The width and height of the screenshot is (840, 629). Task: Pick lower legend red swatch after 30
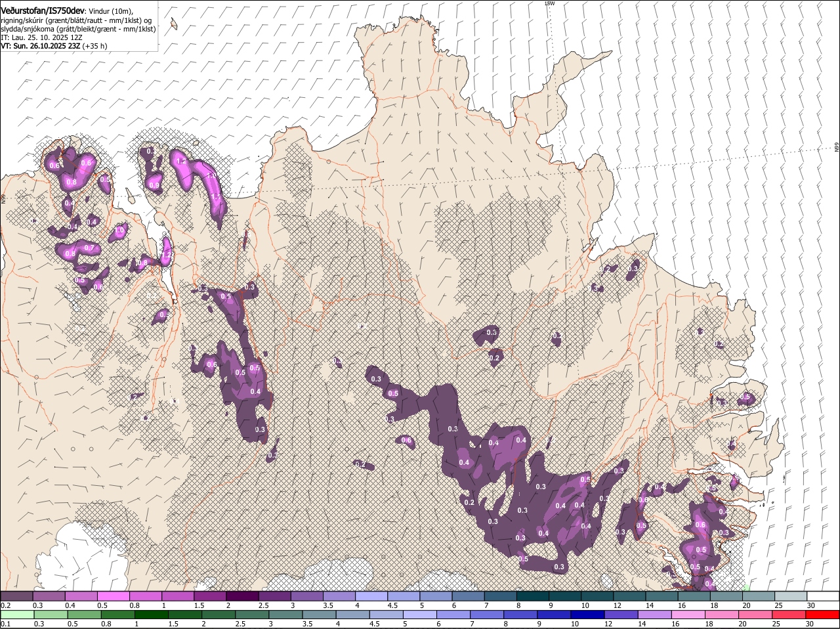coord(823,615)
